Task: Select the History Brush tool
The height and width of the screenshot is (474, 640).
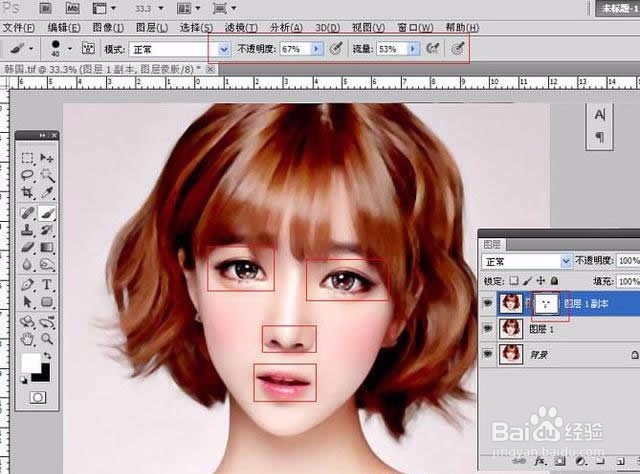Action: pyautogui.click(x=47, y=230)
